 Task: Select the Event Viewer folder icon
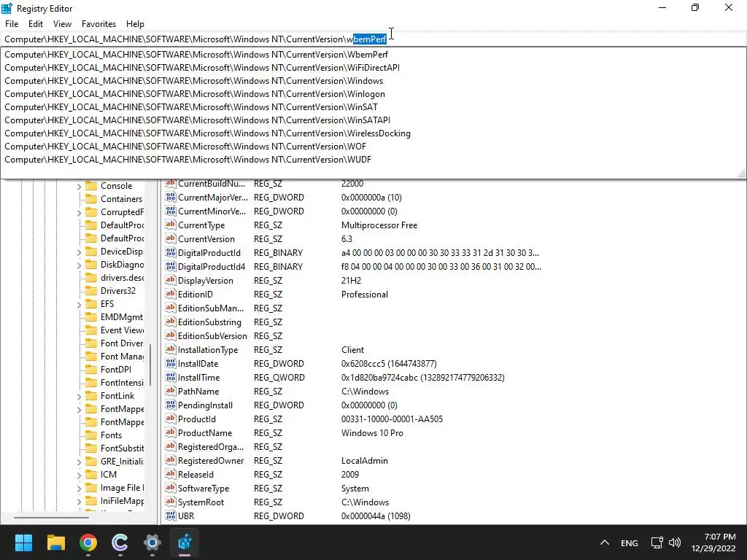[91, 330]
